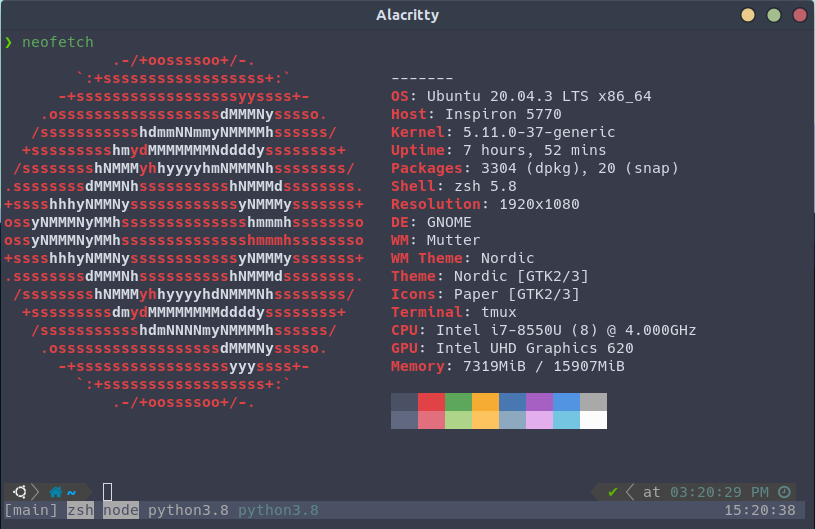Click the DE value 'GNOME'
Image resolution: width=815 pixels, height=529 pixels.
(449, 222)
